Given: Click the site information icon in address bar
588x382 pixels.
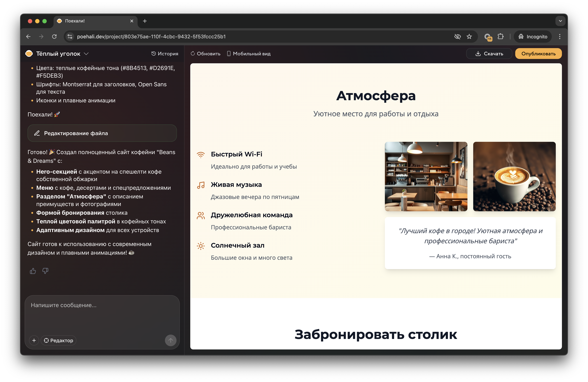Looking at the screenshot, I should [70, 37].
